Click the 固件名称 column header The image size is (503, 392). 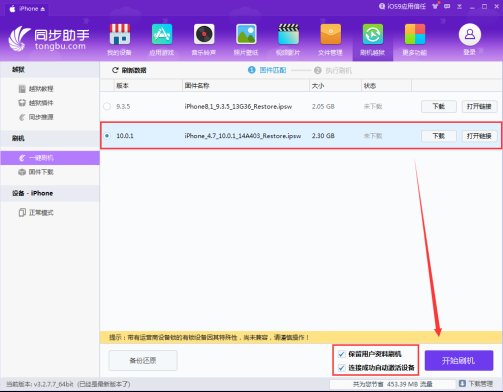tap(197, 86)
